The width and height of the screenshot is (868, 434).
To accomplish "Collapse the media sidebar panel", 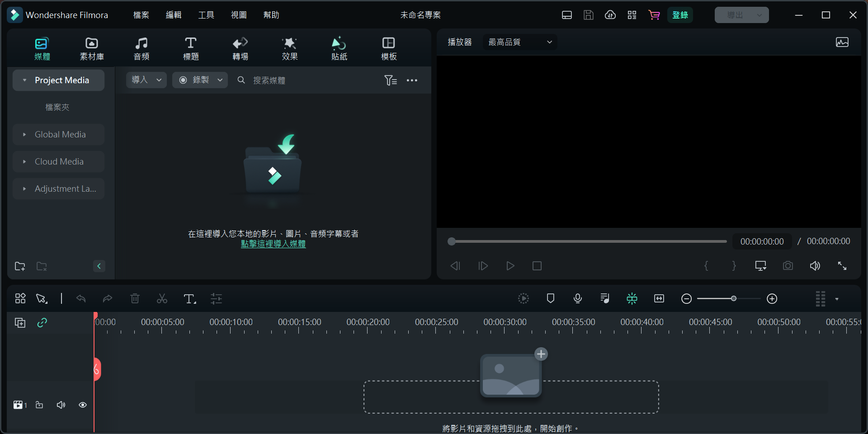I will pos(99,266).
